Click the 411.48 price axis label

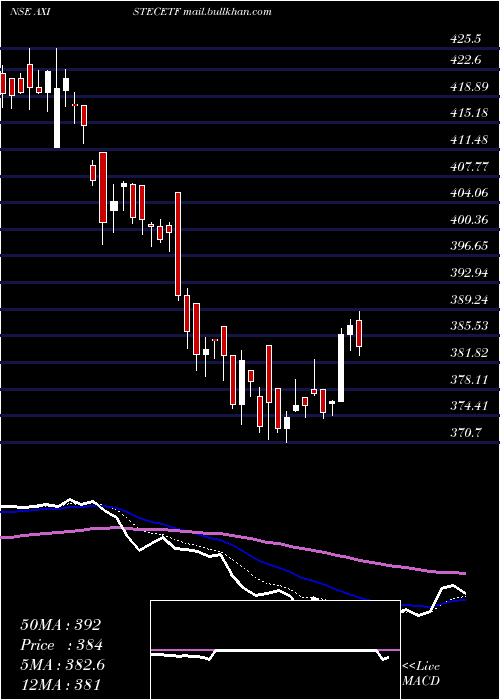tap(469, 140)
